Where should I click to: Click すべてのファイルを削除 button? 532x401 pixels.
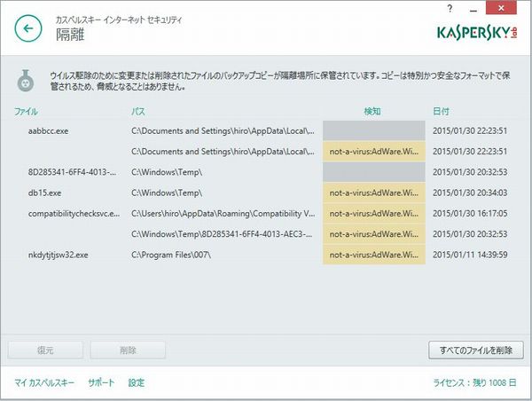pyautogui.click(x=475, y=350)
